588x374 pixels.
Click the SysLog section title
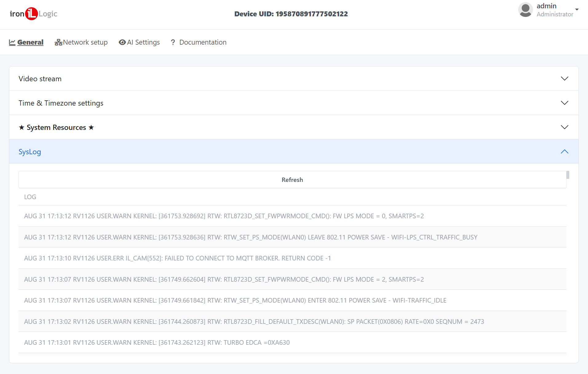[x=30, y=152]
